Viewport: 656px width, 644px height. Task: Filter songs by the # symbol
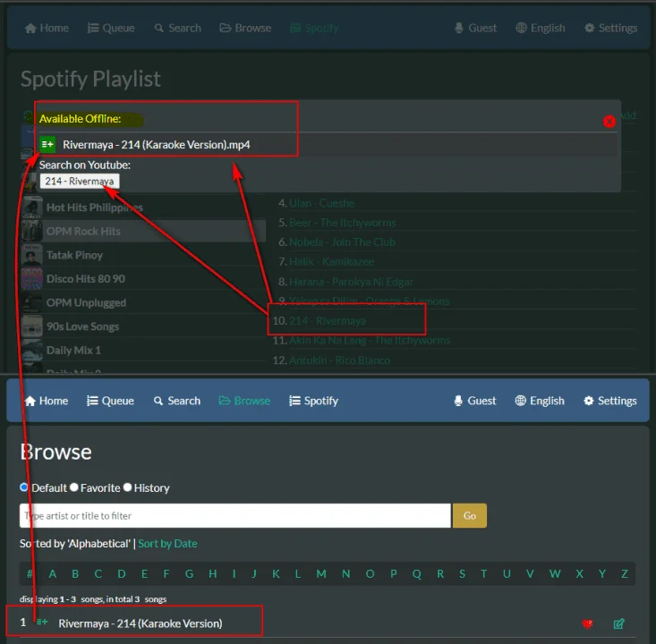(30, 573)
